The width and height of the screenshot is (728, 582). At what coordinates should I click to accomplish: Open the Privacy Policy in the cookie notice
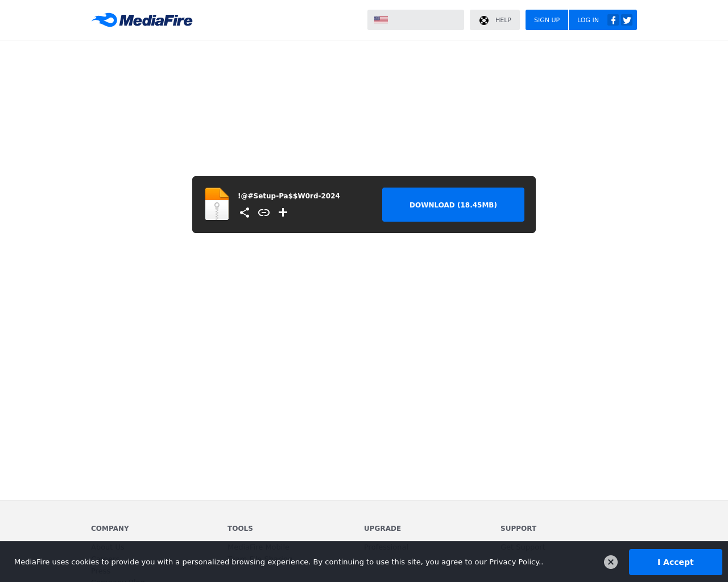point(515,562)
